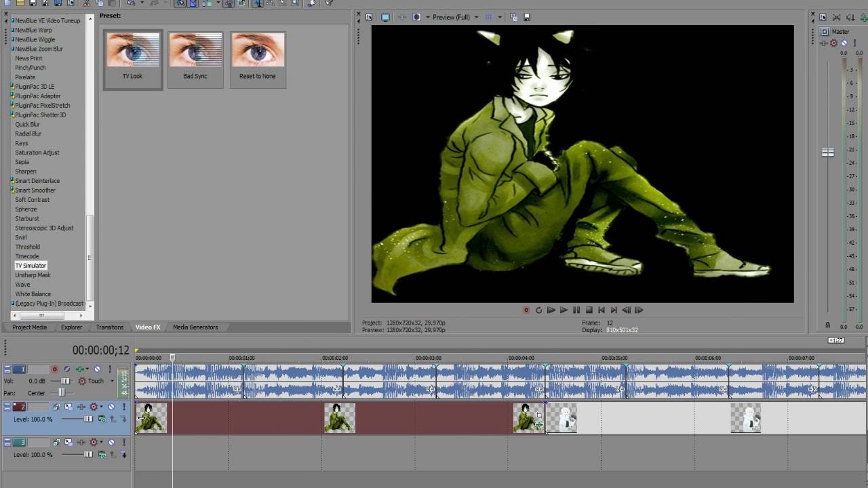Open automation settings dropdown on track 2
This screenshot has width=868, height=488.
[x=101, y=407]
